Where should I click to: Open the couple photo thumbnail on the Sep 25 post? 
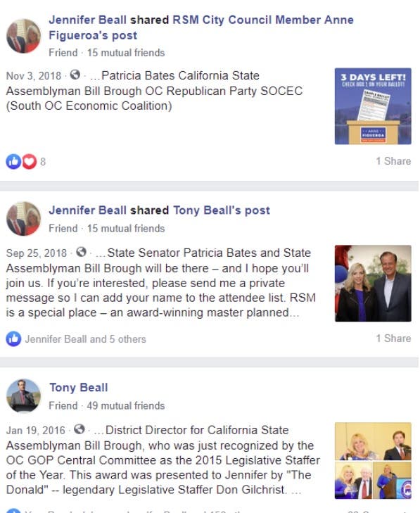[x=373, y=284]
